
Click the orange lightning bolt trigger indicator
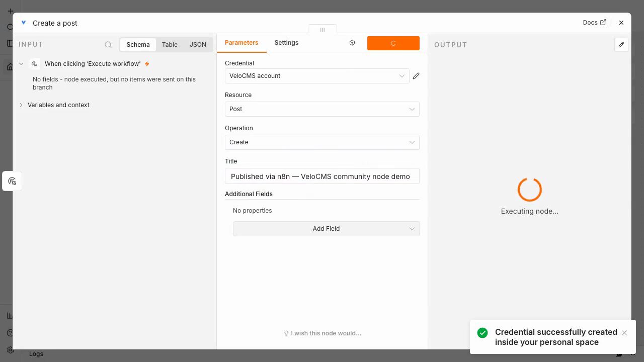[147, 64]
